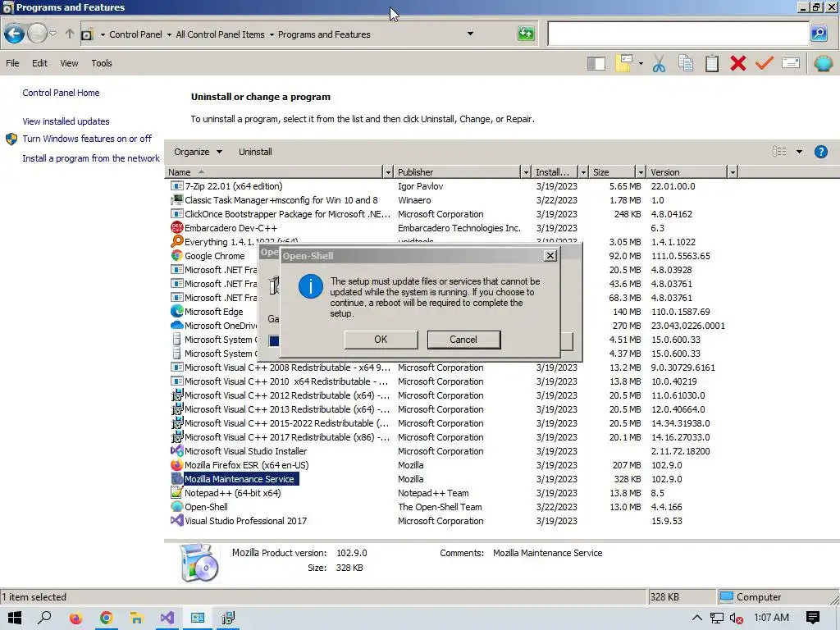Select Mozilla Firefox ESR entry
840x630 pixels.
246,465
